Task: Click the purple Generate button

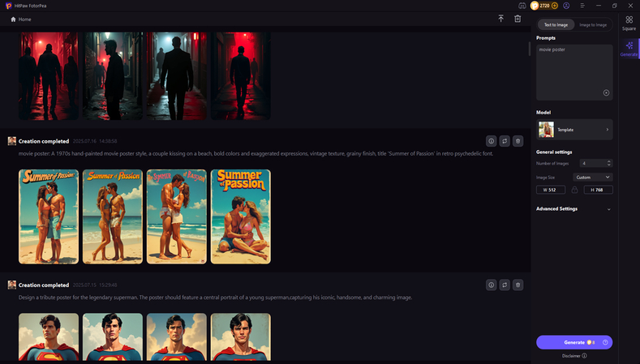Action: pyautogui.click(x=574, y=342)
